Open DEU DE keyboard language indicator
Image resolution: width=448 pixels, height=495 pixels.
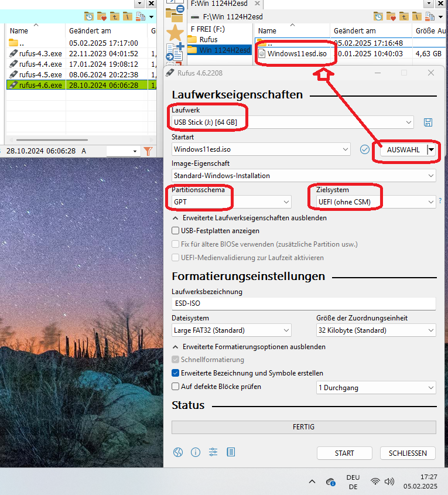click(x=353, y=482)
